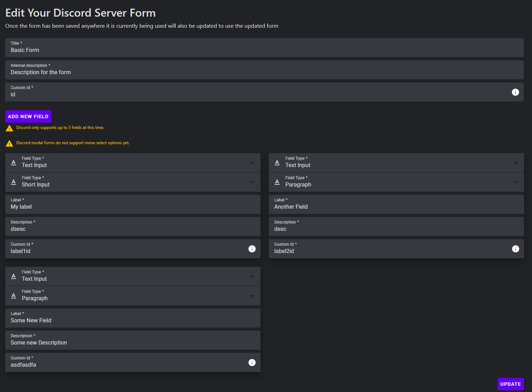Edit the Label field 'My label'

133,204
